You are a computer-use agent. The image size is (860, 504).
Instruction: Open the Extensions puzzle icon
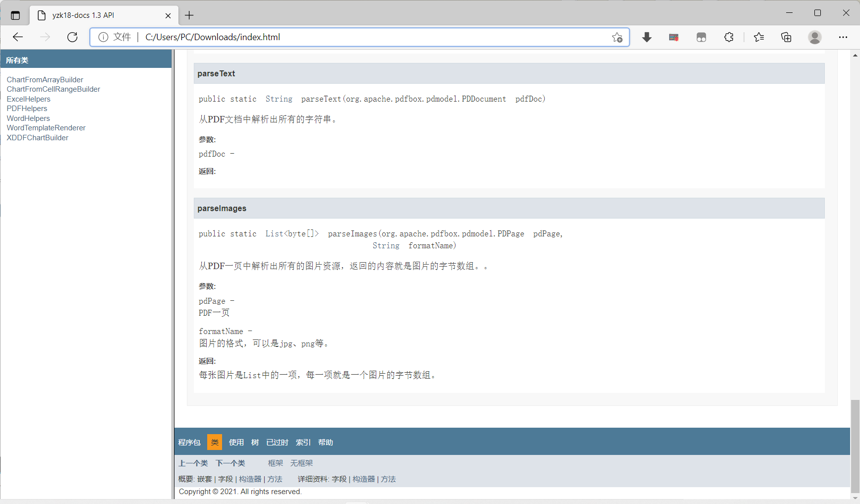coord(729,37)
